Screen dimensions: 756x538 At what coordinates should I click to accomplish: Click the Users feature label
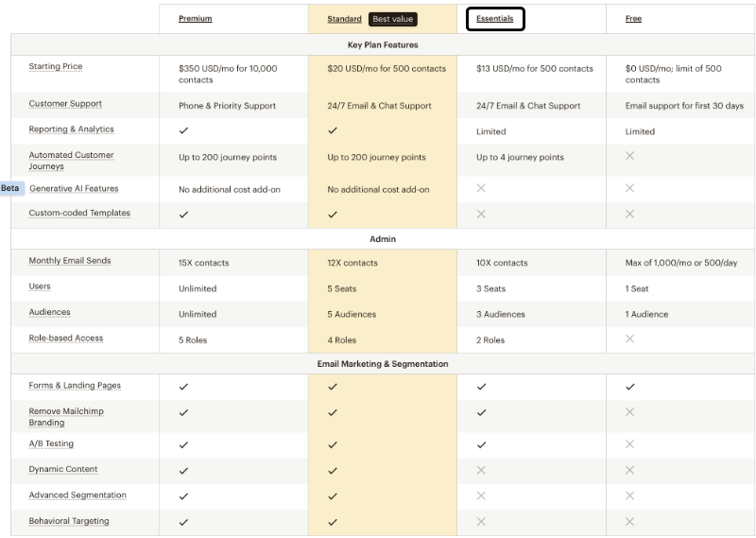coord(40,286)
